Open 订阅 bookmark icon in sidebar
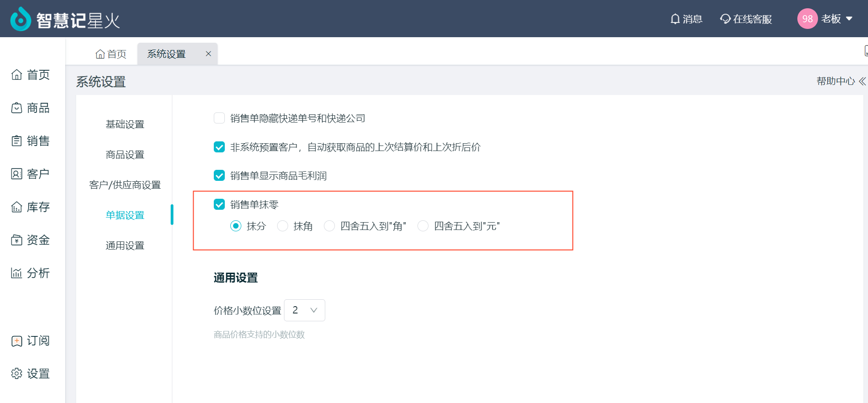The width and height of the screenshot is (868, 403). click(17, 341)
